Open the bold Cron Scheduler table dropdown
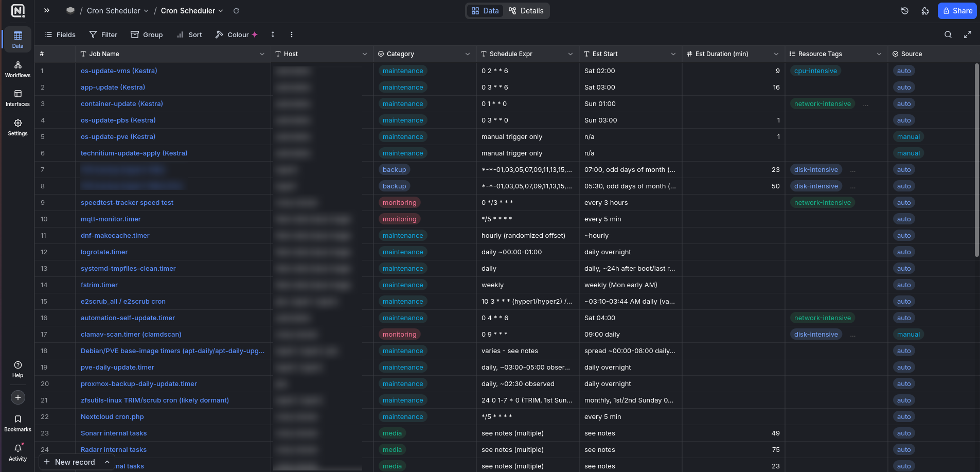Screen dimensions: 980x472 [192, 11]
